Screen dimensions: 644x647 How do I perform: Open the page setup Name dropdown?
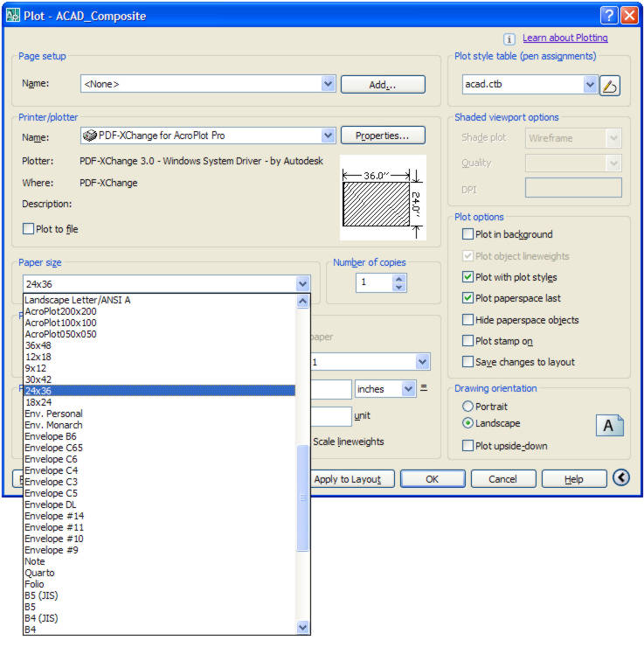(328, 85)
